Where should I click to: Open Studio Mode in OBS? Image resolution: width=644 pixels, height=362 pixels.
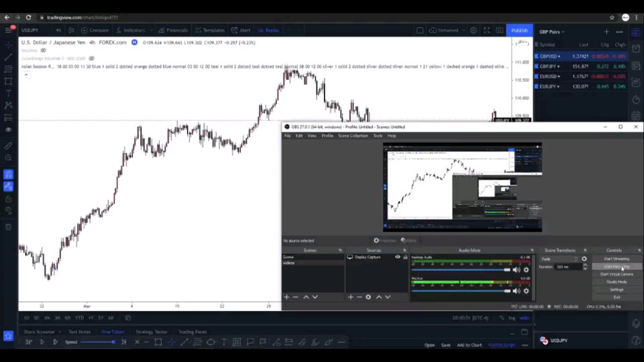616,282
